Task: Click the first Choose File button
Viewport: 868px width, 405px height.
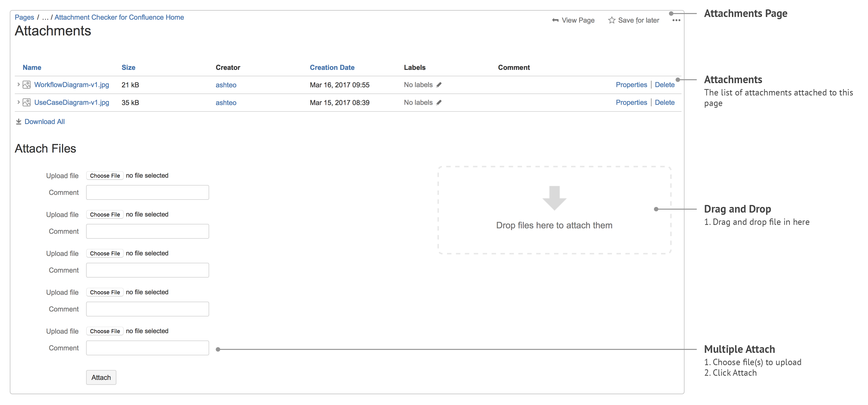Action: coord(105,175)
